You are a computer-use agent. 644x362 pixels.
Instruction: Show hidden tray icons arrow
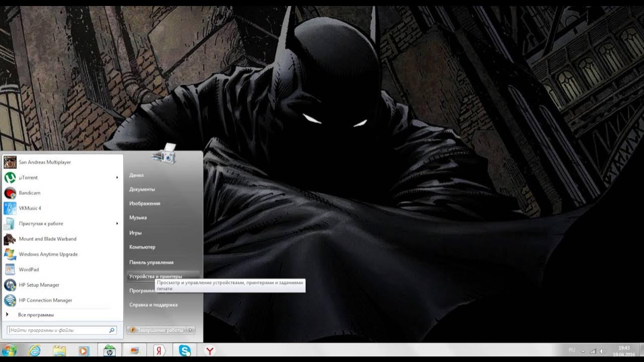tap(583, 351)
